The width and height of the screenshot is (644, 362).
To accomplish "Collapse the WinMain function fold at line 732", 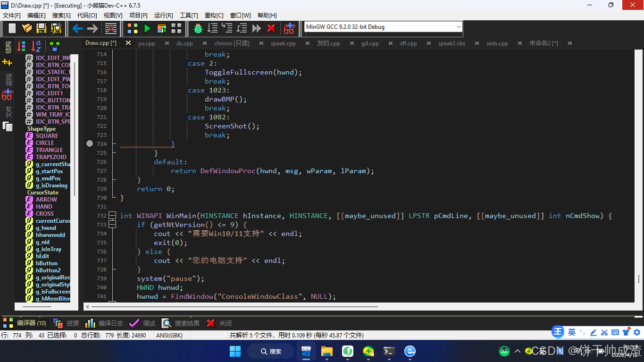I will 112,216.
